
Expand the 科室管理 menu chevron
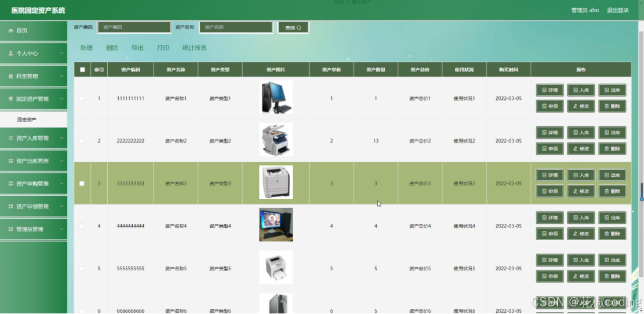pos(62,76)
